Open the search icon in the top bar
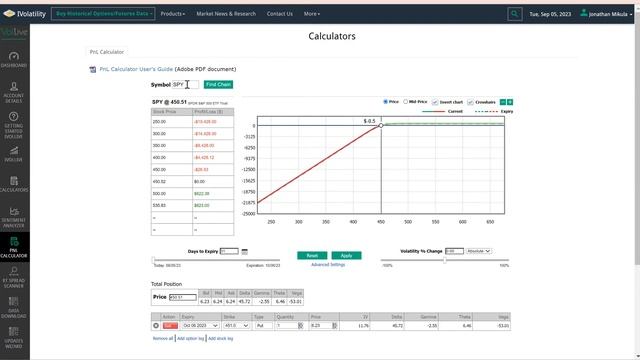 click(515, 14)
